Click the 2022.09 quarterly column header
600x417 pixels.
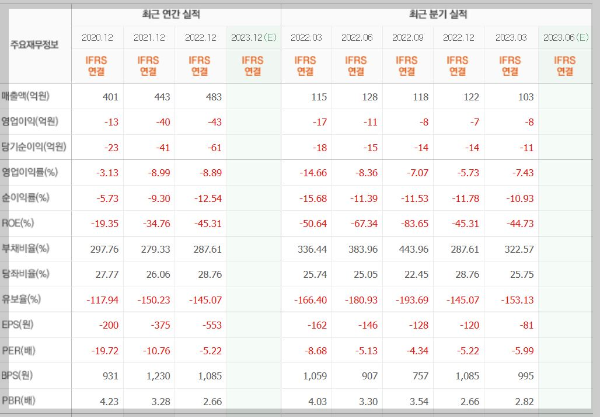tap(408, 37)
